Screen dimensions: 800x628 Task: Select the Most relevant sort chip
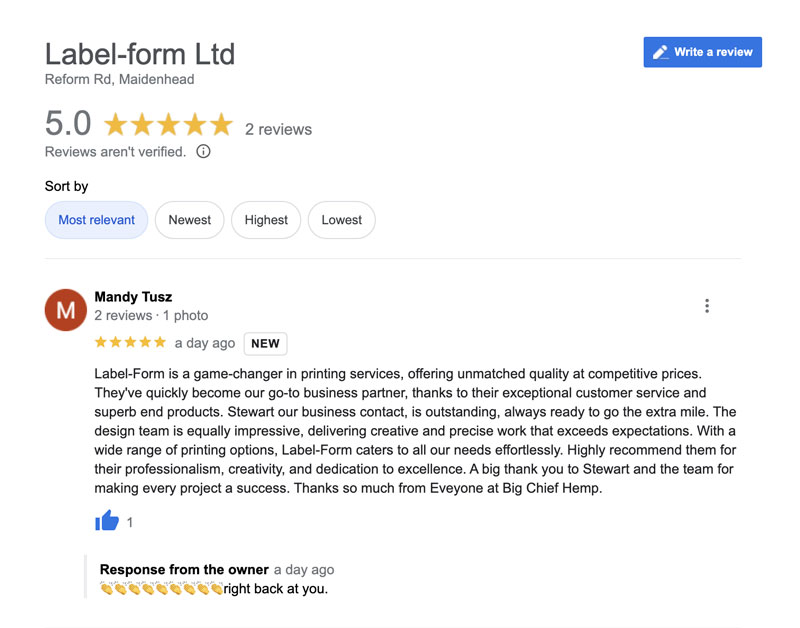96,220
